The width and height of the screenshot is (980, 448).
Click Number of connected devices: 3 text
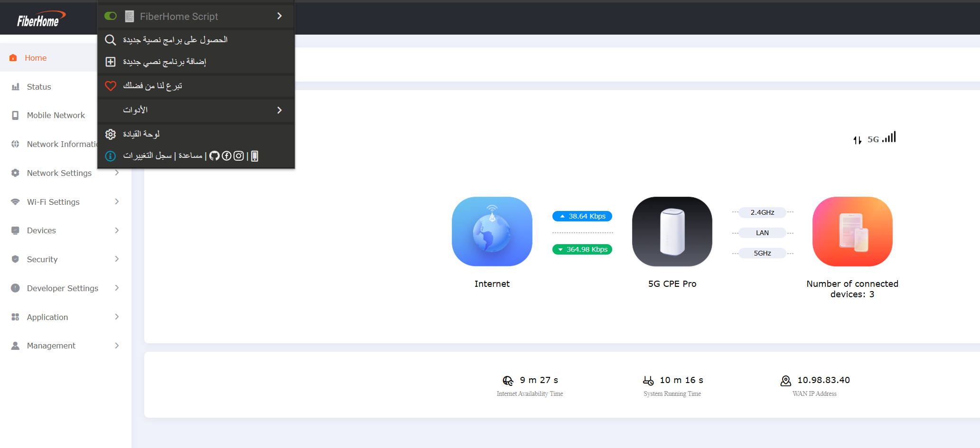(852, 289)
